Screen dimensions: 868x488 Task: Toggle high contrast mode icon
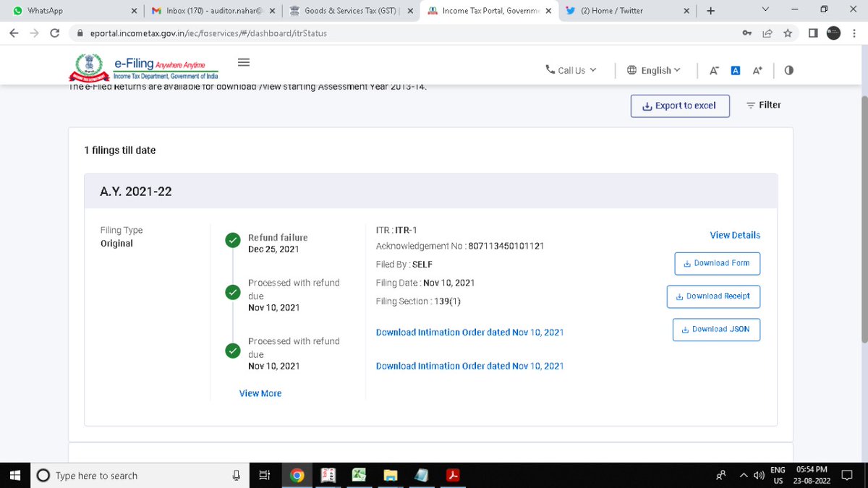[788, 70]
